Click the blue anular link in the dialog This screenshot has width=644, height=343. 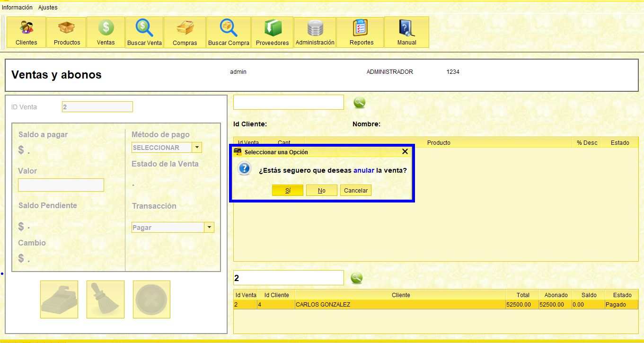[x=363, y=170]
